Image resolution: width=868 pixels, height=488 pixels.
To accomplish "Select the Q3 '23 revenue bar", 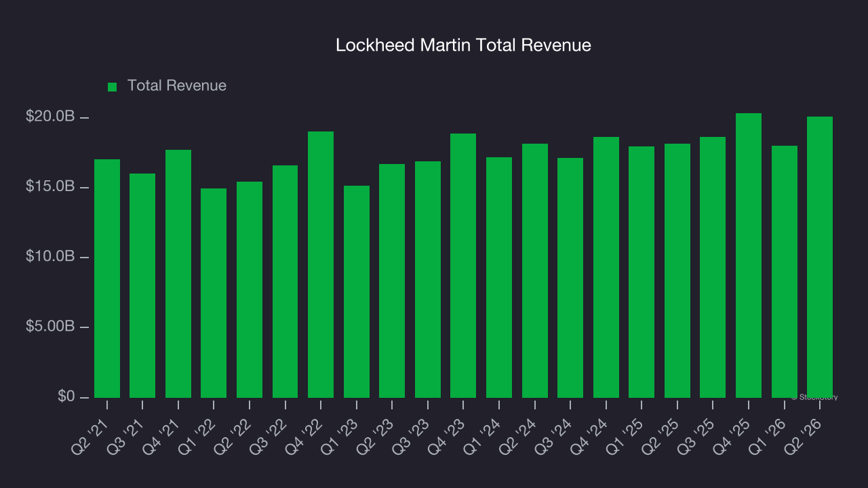I will click(x=428, y=279).
